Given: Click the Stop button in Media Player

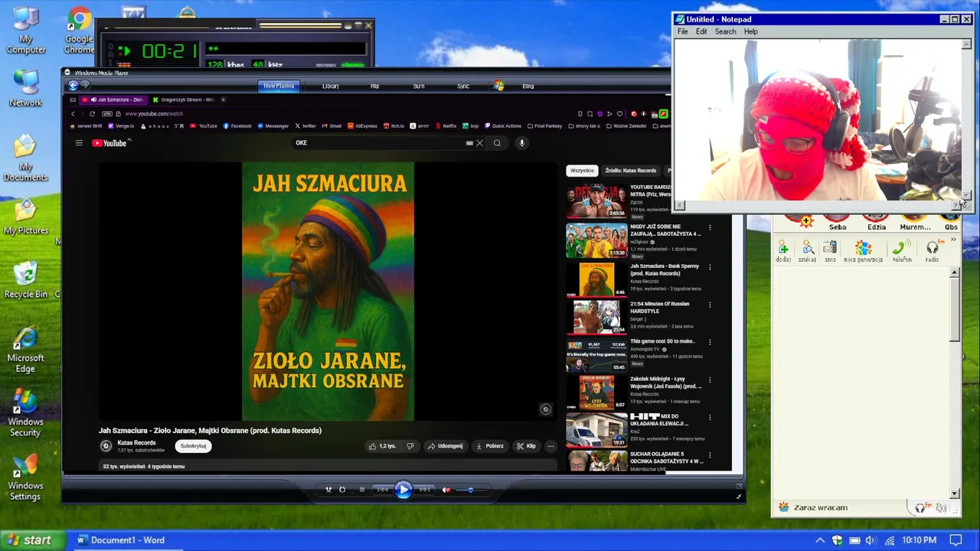Looking at the screenshot, I should (361, 490).
